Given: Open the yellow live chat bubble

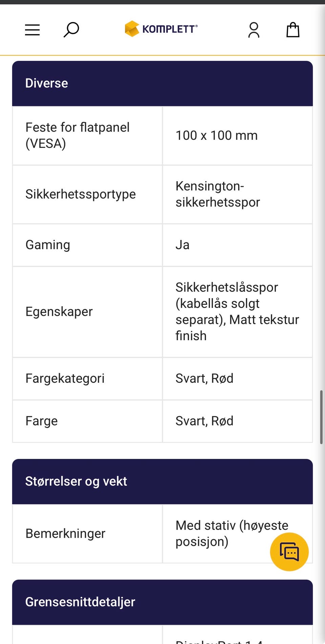Looking at the screenshot, I should tap(289, 552).
